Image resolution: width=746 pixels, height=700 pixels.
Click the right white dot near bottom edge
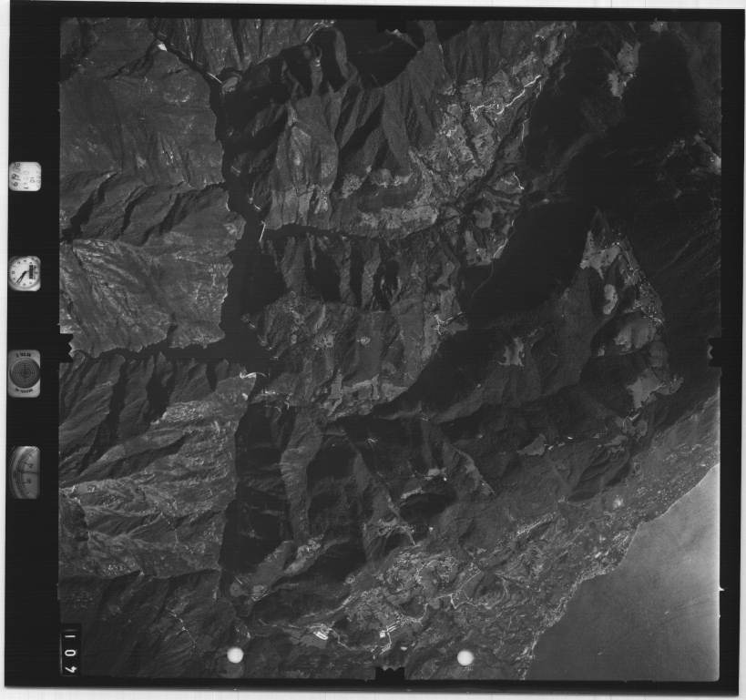coord(465,656)
